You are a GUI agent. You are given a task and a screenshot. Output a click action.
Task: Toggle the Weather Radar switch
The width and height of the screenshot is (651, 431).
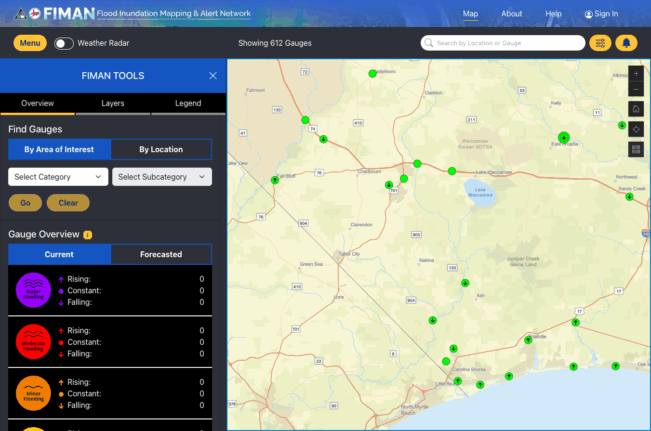click(63, 44)
